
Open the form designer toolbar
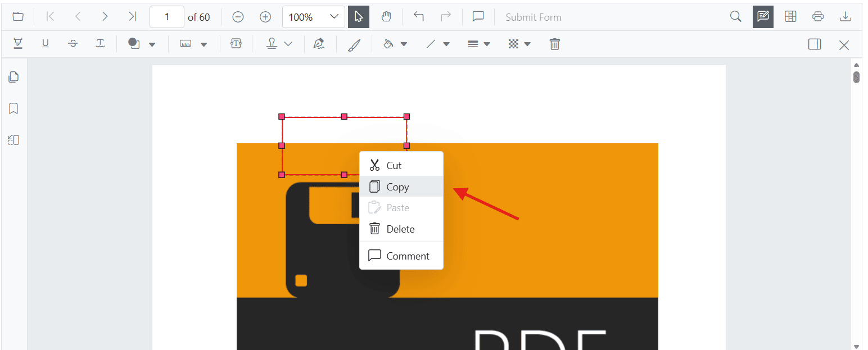pyautogui.click(x=791, y=17)
